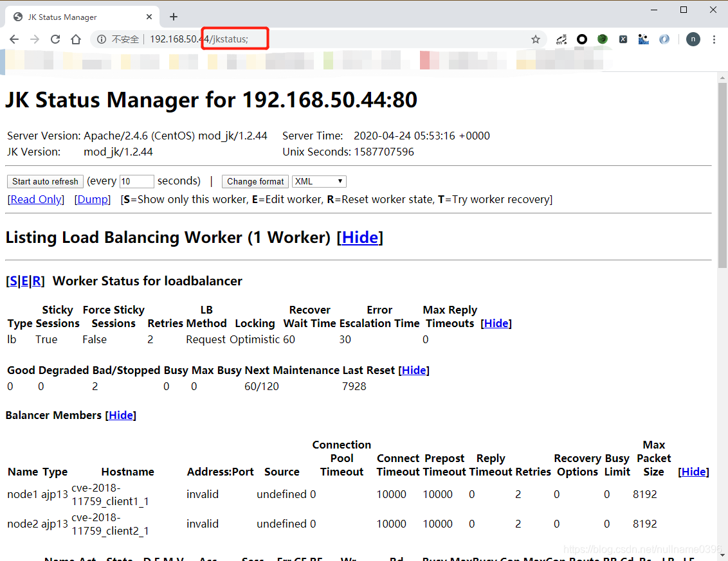
Task: Click the 'JK Status Manager for 192.168.50.44:80' heading
Action: pyautogui.click(x=211, y=100)
